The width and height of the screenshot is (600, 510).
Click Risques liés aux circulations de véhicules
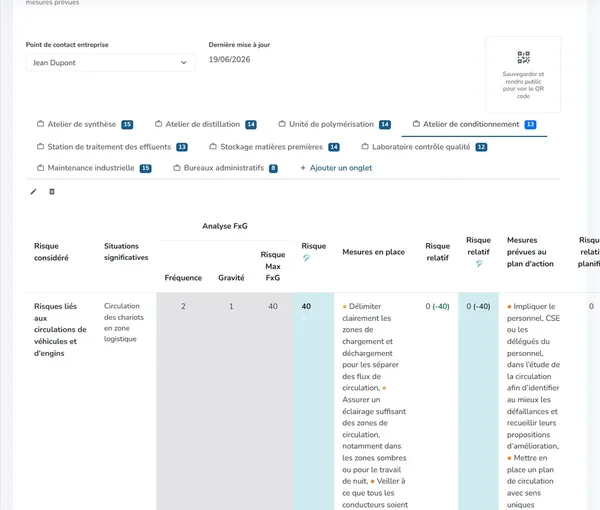click(x=60, y=329)
